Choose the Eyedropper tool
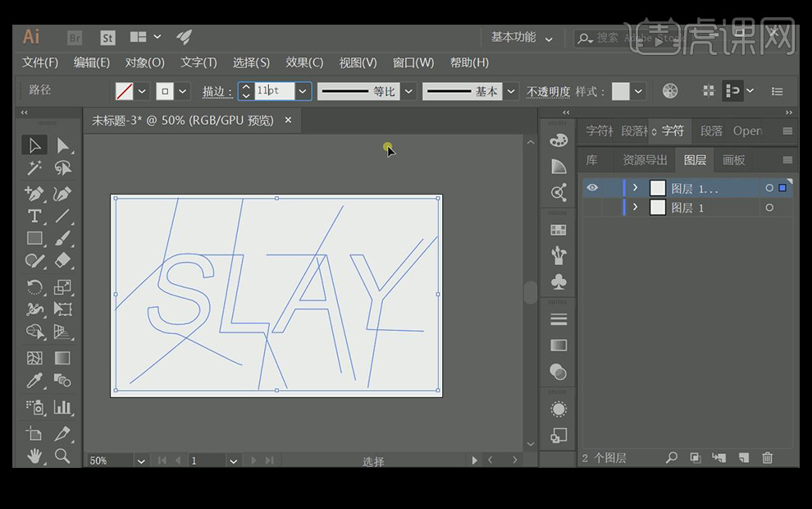812x509 pixels. coord(34,381)
